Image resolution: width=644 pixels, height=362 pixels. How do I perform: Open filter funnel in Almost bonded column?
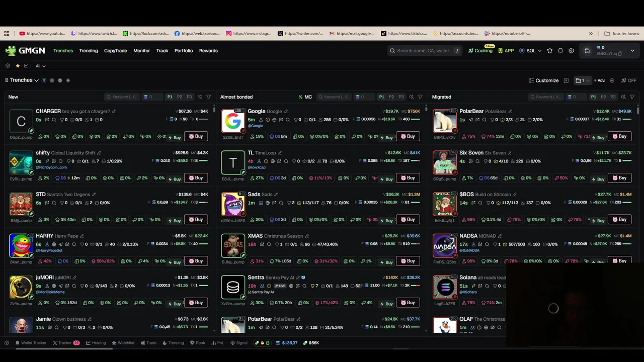421,97
